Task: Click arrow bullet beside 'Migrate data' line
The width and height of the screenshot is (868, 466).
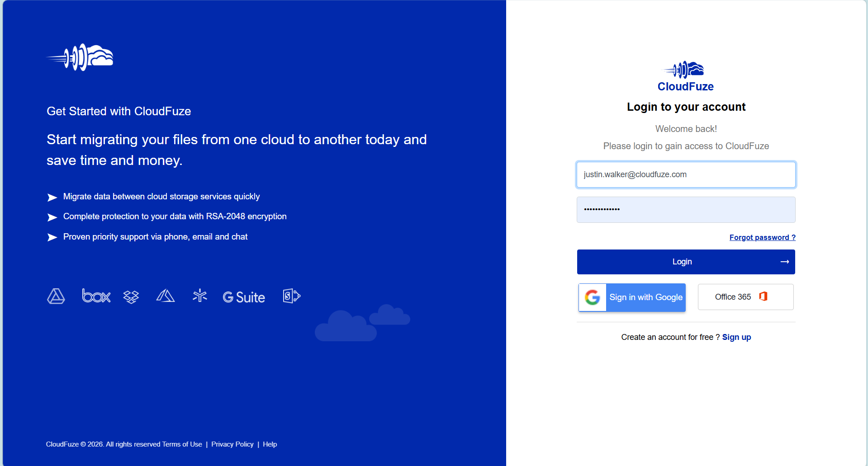Action: coord(52,198)
